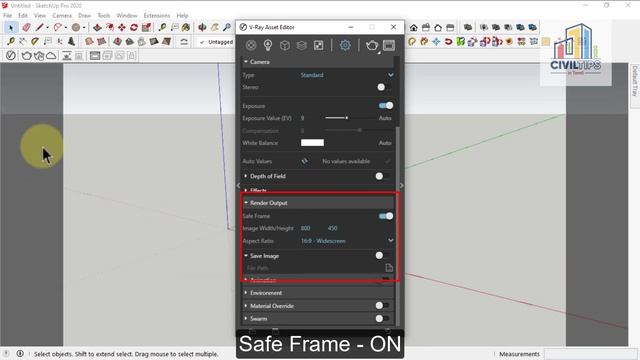Image resolution: width=640 pixels, height=360 pixels.
Task: Activate the Rotate tool
Action: (134, 27)
